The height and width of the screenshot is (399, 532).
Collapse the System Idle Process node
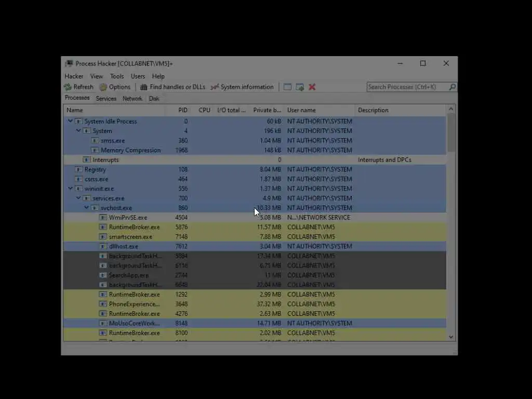[70, 121]
